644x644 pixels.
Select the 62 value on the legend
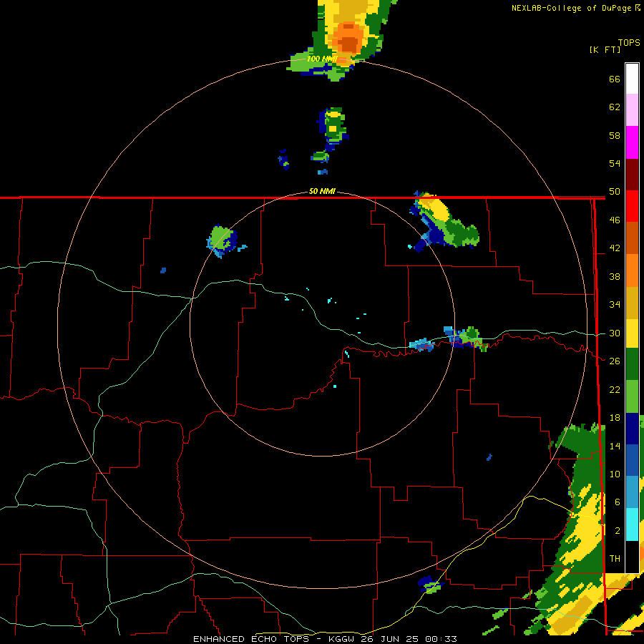tap(615, 107)
